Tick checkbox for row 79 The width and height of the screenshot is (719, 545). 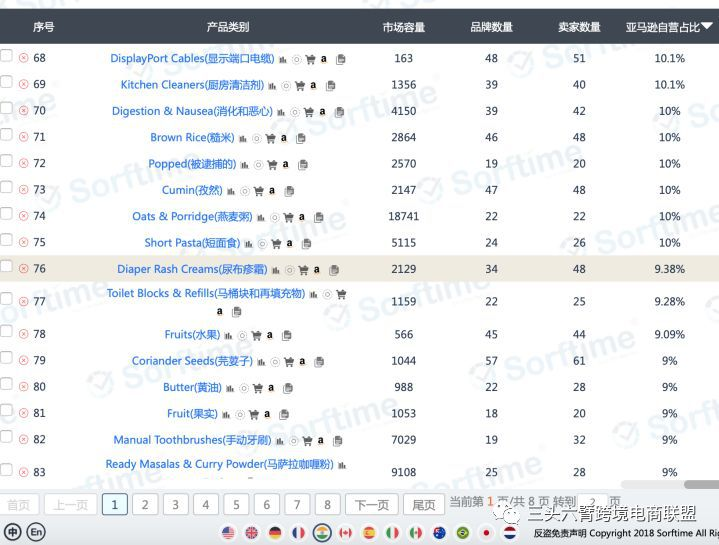tap(6, 358)
